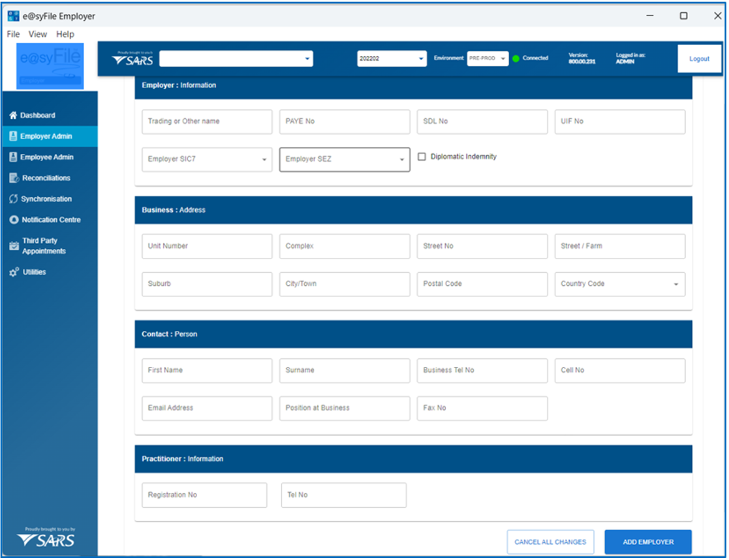
Task: Expand the Country Code dropdown
Action: pos(675,285)
